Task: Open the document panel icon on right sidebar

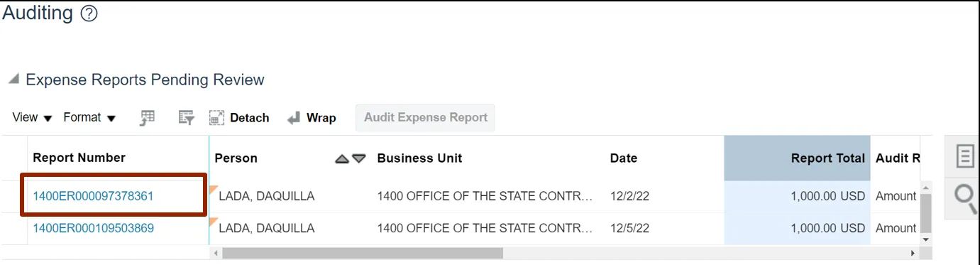Action: click(x=964, y=156)
